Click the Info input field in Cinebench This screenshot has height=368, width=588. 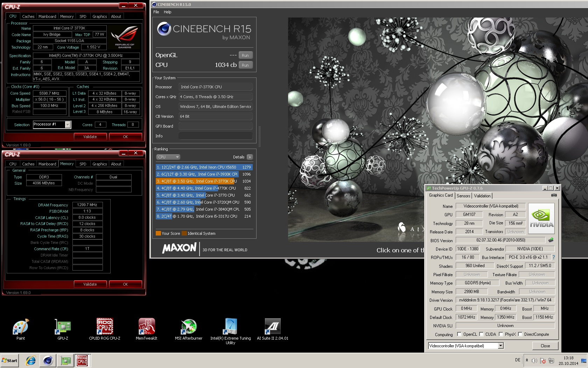point(216,136)
